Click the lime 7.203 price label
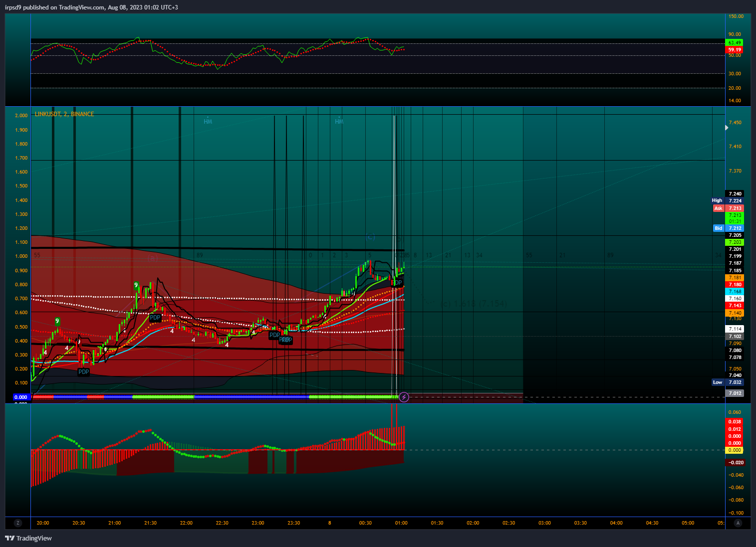This screenshot has height=547, width=756. click(735, 242)
